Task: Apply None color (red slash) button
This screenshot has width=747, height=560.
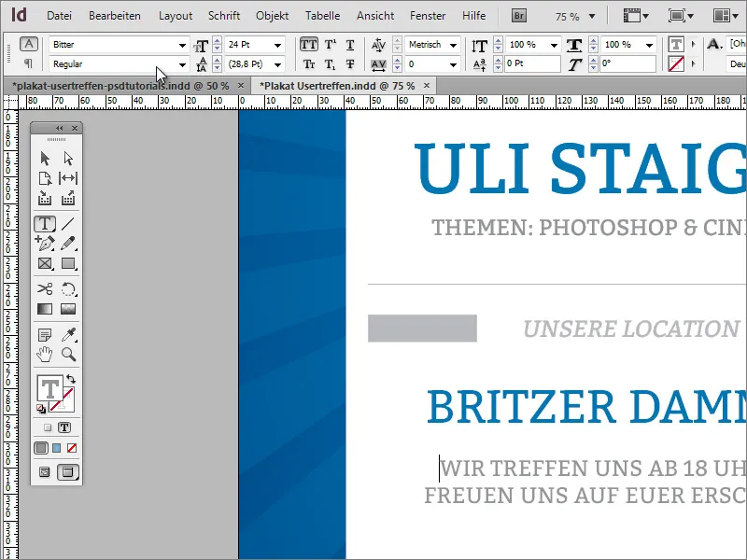Action: pos(72,448)
